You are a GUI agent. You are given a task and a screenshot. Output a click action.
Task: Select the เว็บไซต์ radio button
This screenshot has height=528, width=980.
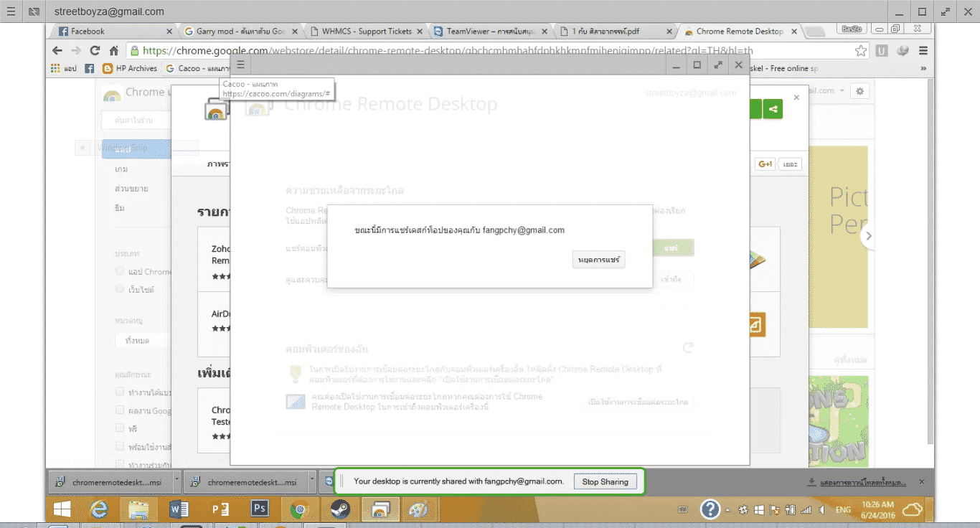click(120, 289)
